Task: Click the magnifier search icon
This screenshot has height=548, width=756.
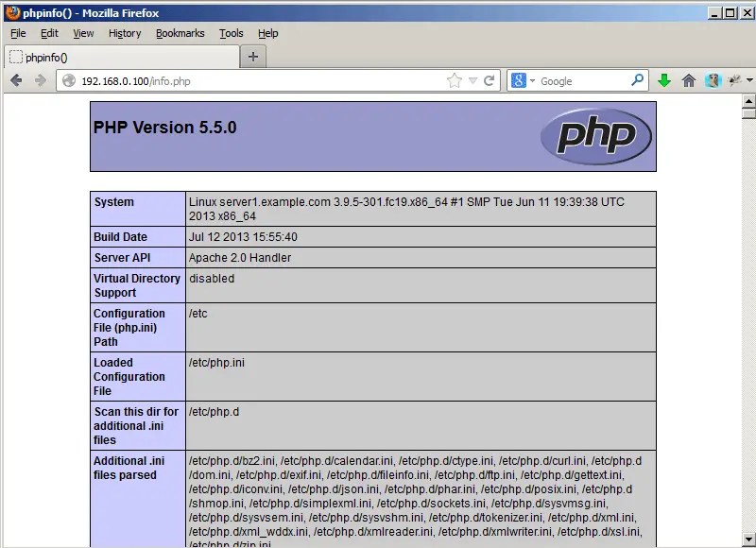Action: point(637,80)
